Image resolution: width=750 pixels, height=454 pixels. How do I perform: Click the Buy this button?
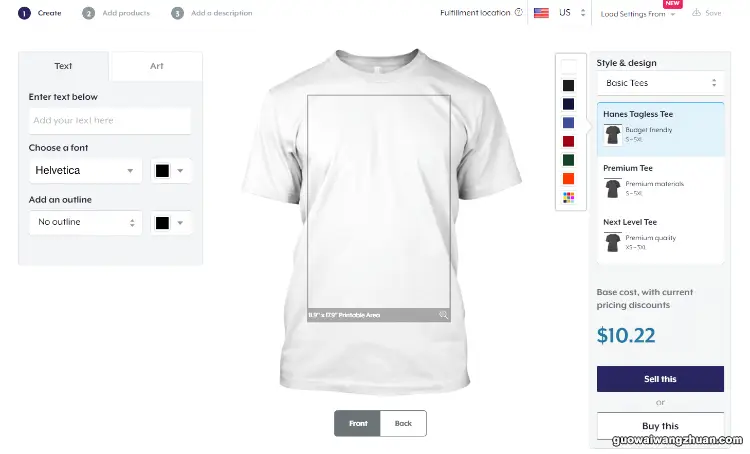[x=660, y=426]
